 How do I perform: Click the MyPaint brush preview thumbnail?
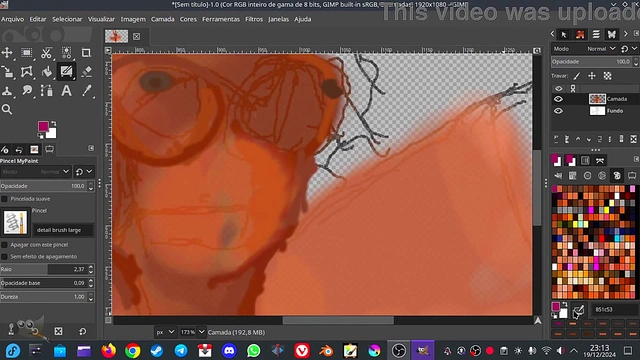tap(16, 222)
